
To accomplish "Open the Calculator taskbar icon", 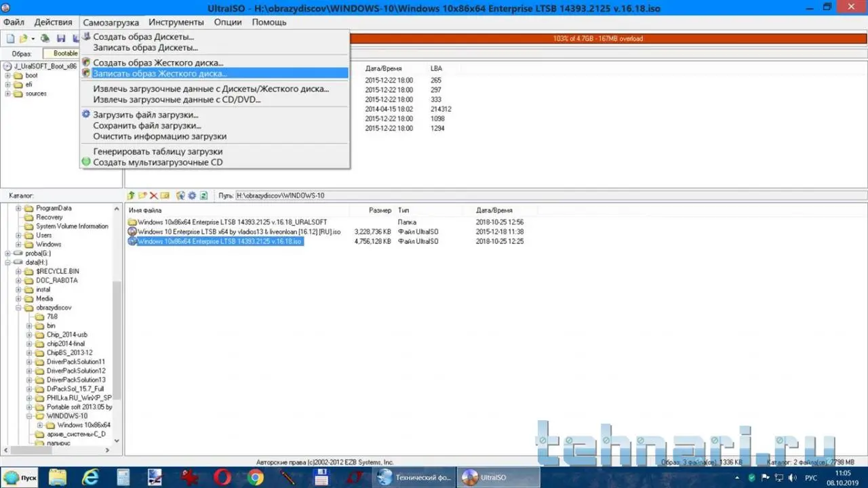I will 123,477.
